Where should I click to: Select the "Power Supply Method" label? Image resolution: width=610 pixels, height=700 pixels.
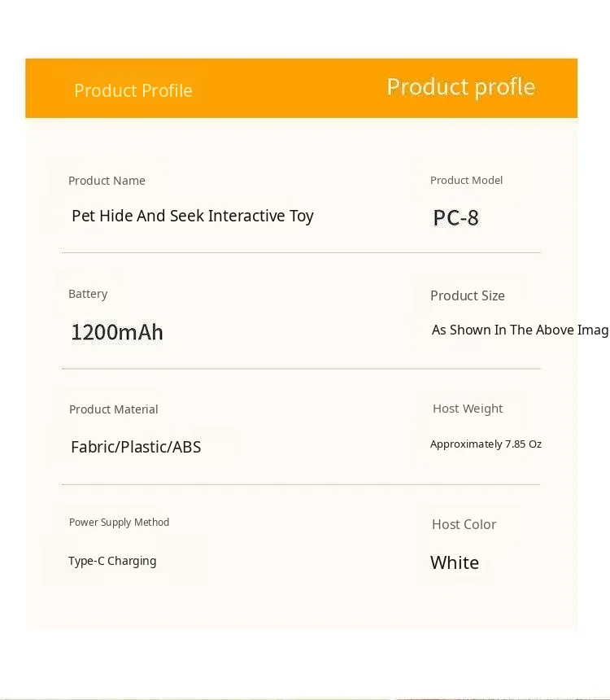119,523
